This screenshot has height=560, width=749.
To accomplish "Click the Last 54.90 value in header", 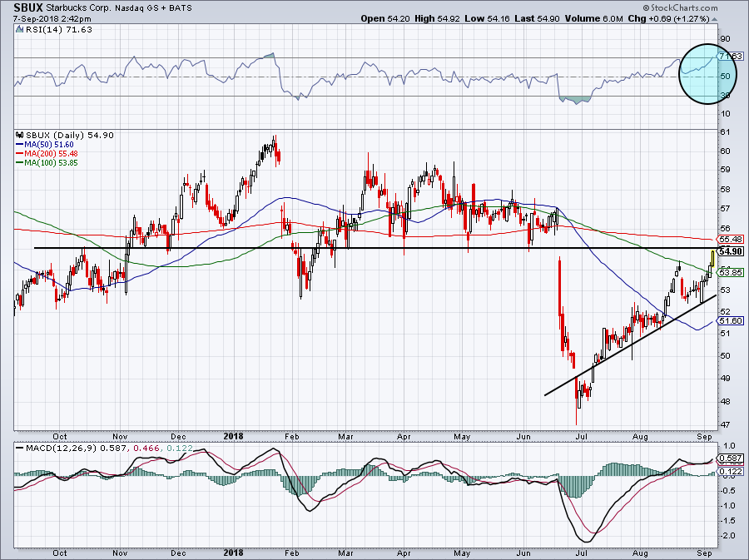I will pyautogui.click(x=538, y=18).
